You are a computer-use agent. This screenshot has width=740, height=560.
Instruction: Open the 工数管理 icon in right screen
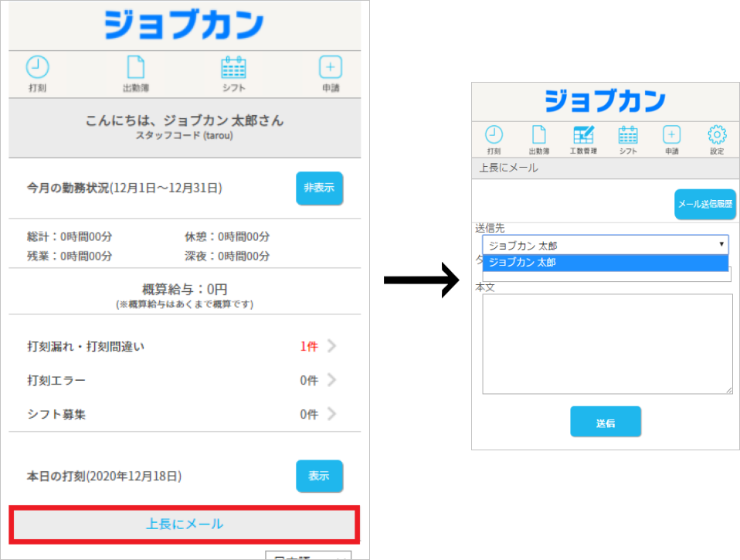pyautogui.click(x=583, y=135)
